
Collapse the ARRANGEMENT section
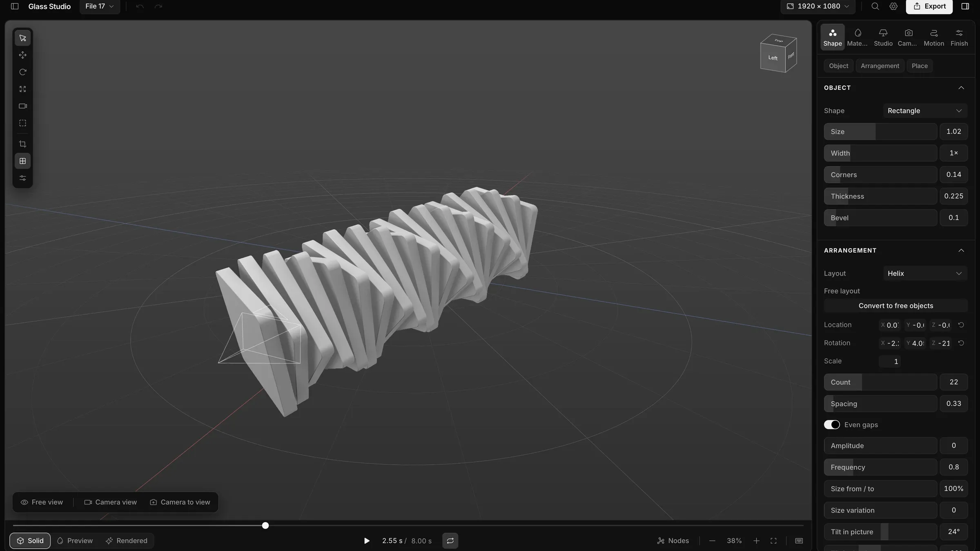961,251
